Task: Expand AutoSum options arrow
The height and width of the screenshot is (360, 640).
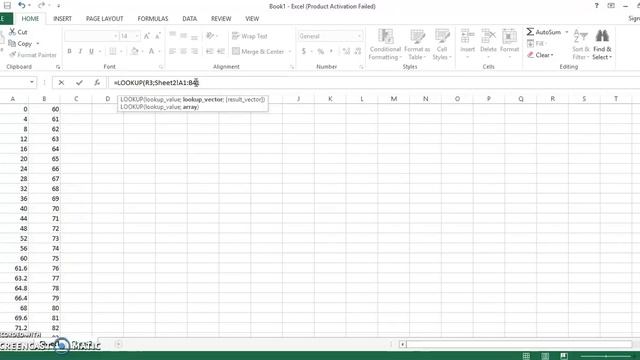Action: point(567,32)
